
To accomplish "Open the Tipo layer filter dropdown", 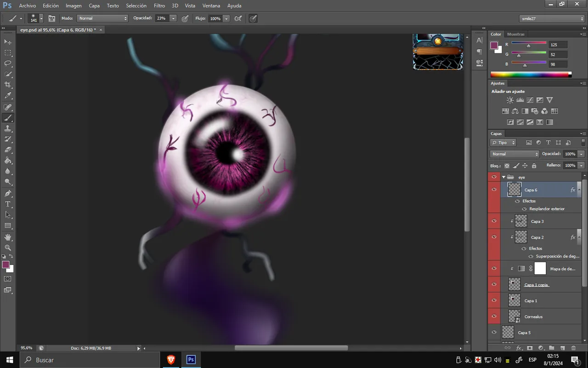I will coord(503,143).
